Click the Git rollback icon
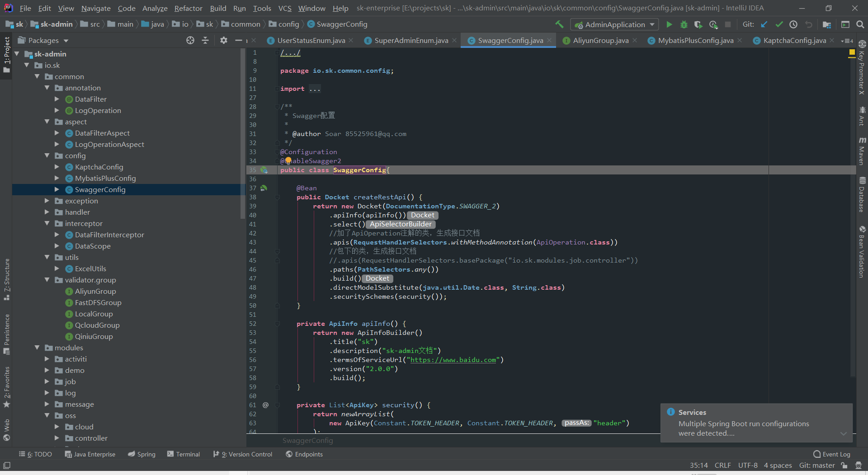Viewport: 868px width, 475px height. pyautogui.click(x=809, y=24)
